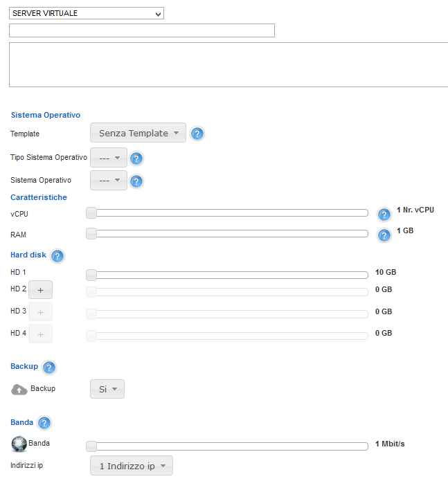Click the HD 1 size slider track
The width and height of the screenshot is (448, 481).
229,275
